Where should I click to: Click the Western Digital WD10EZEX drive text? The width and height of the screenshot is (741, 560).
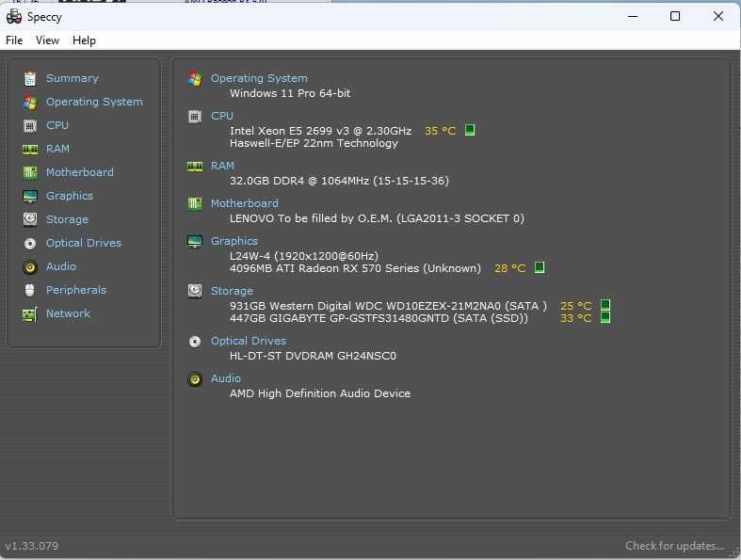click(389, 306)
